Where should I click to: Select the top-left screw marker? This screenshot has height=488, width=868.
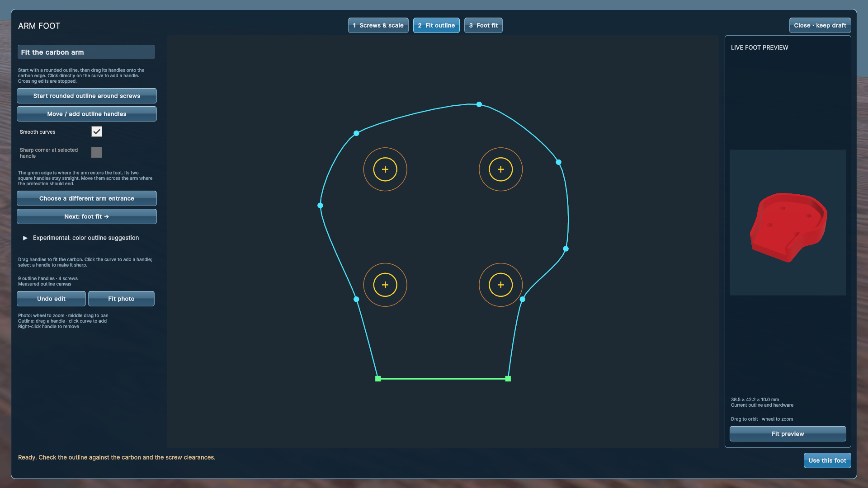pyautogui.click(x=385, y=169)
